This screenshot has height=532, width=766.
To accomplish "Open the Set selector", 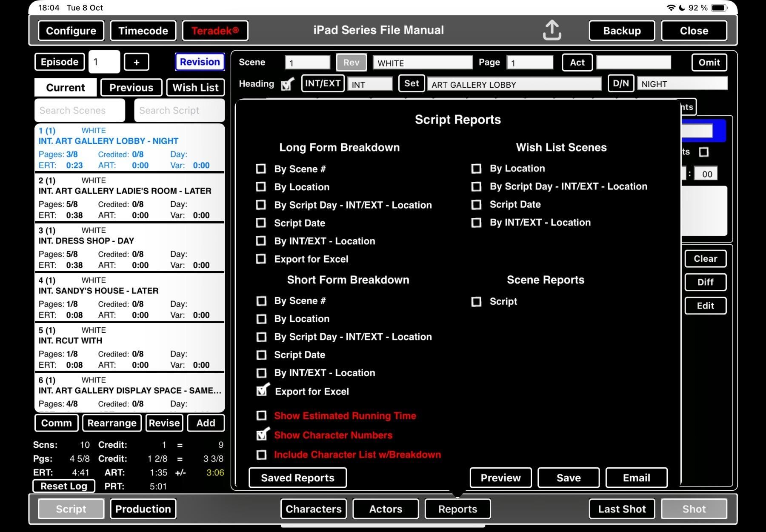I will (x=411, y=83).
